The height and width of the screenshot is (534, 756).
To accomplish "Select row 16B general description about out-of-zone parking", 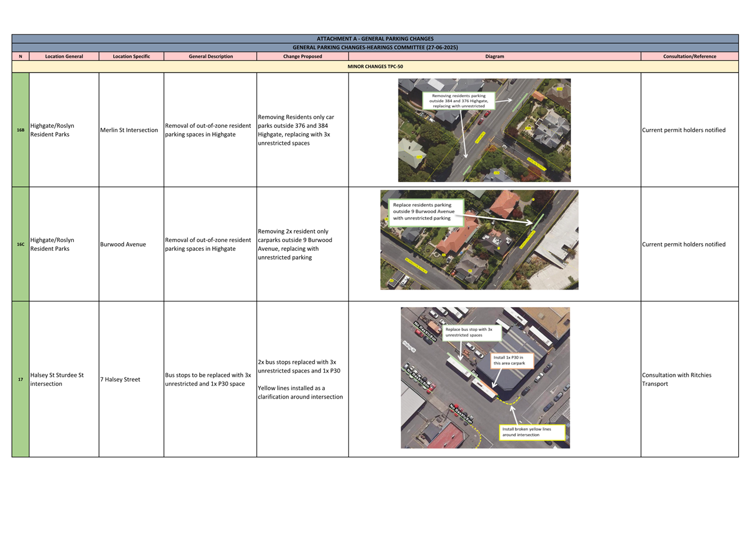I will (x=208, y=130).
